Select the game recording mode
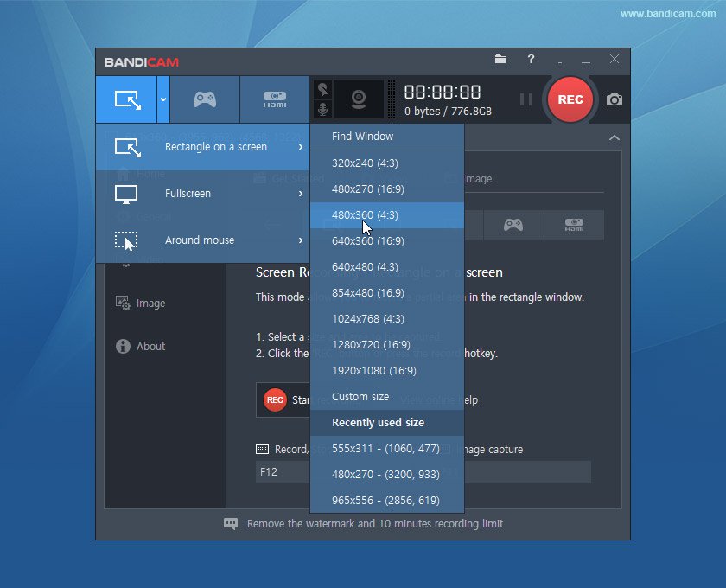726x588 pixels. click(206, 99)
